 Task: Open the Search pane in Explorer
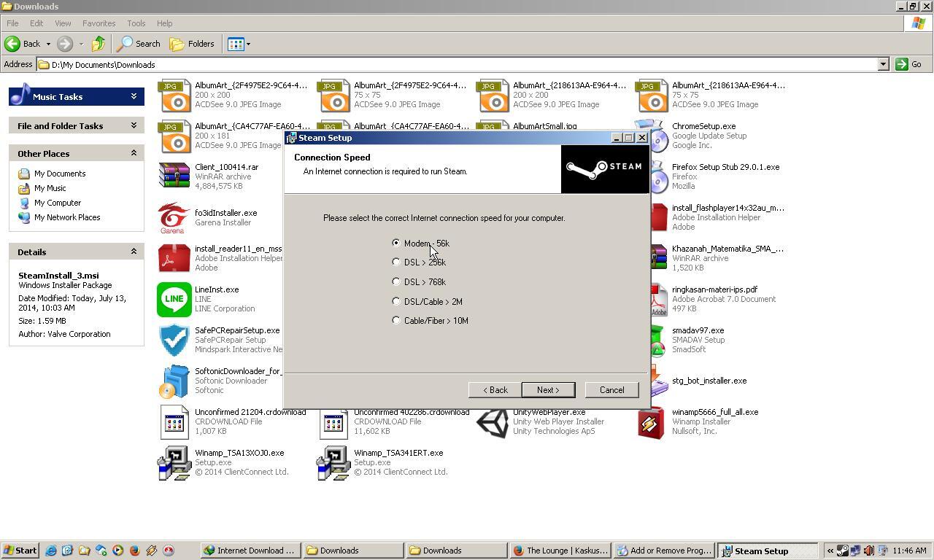pyautogui.click(x=139, y=44)
